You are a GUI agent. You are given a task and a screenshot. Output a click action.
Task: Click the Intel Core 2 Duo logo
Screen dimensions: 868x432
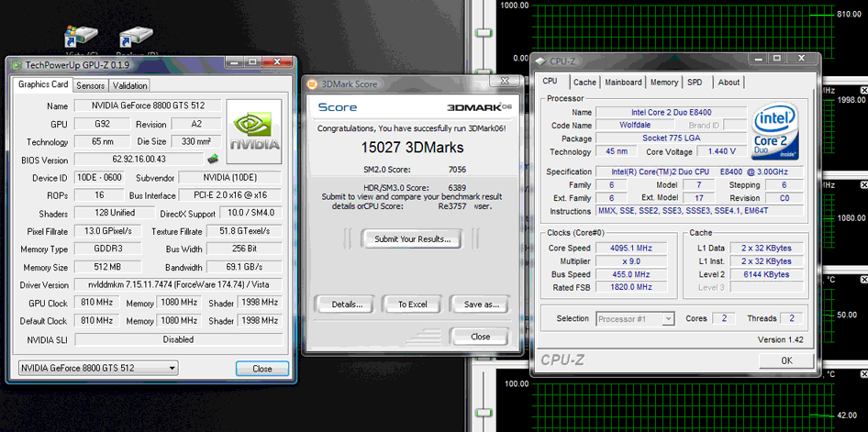775,128
